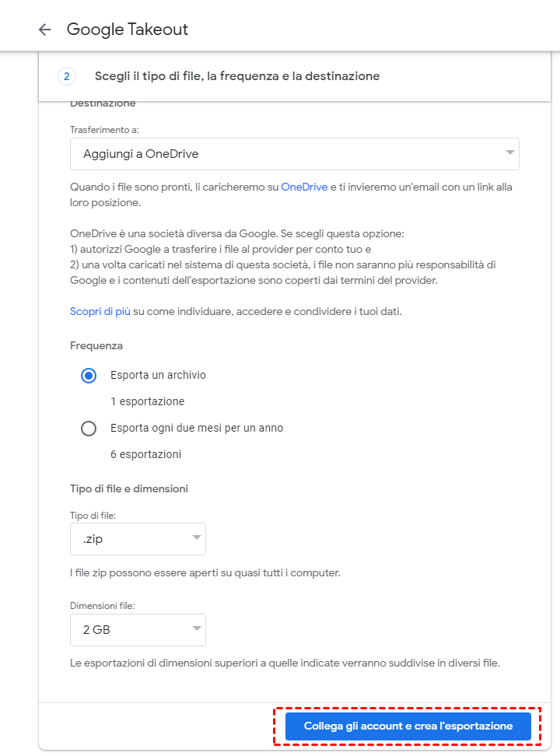Screen dimensions: 560x756
Task: Click the back arrow icon
Action: point(44,30)
